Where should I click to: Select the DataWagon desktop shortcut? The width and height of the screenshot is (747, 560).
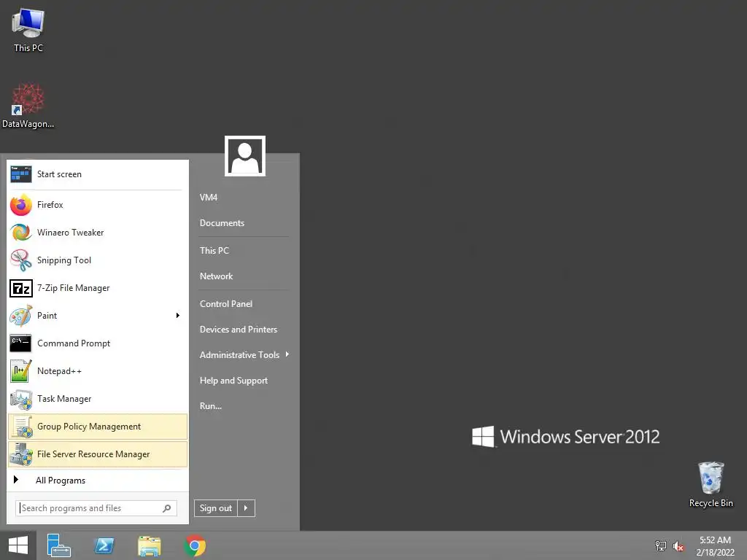pos(28,106)
